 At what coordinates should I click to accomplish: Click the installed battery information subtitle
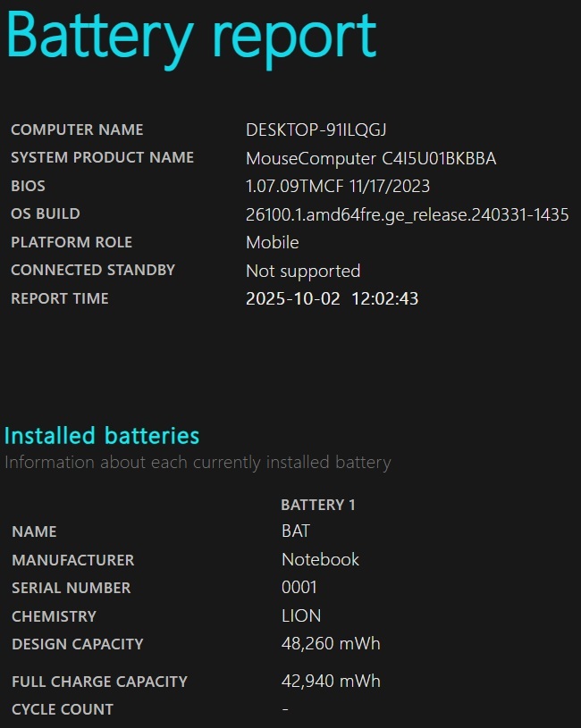pos(198,463)
